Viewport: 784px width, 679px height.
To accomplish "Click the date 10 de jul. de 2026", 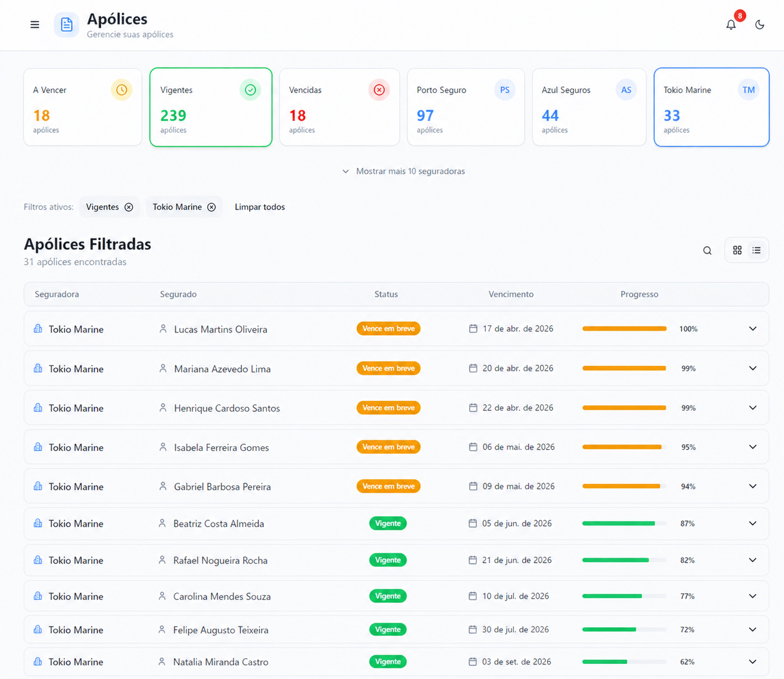I will click(x=516, y=596).
